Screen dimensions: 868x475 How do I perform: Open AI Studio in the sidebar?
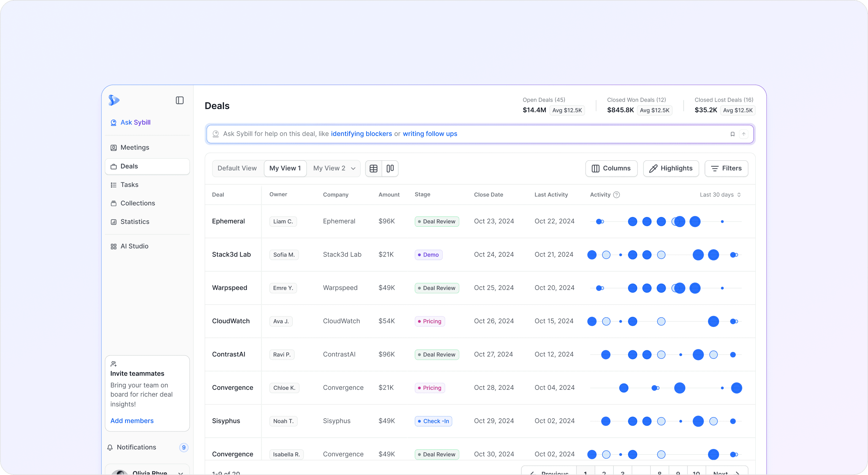tap(134, 246)
